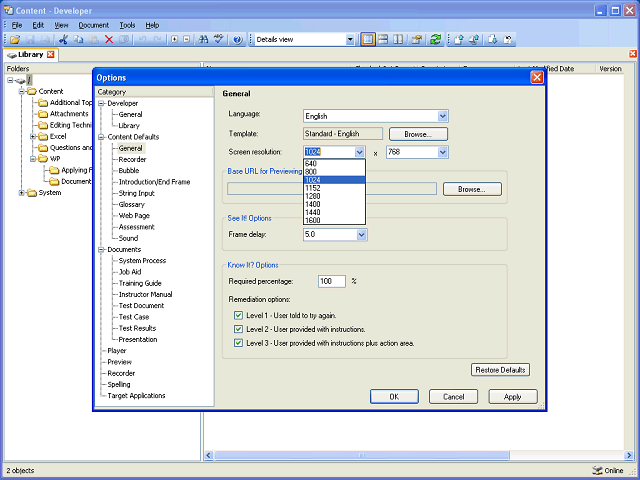Choose 1600 in the resolution list
Screen dimensions: 640x480
[334, 220]
